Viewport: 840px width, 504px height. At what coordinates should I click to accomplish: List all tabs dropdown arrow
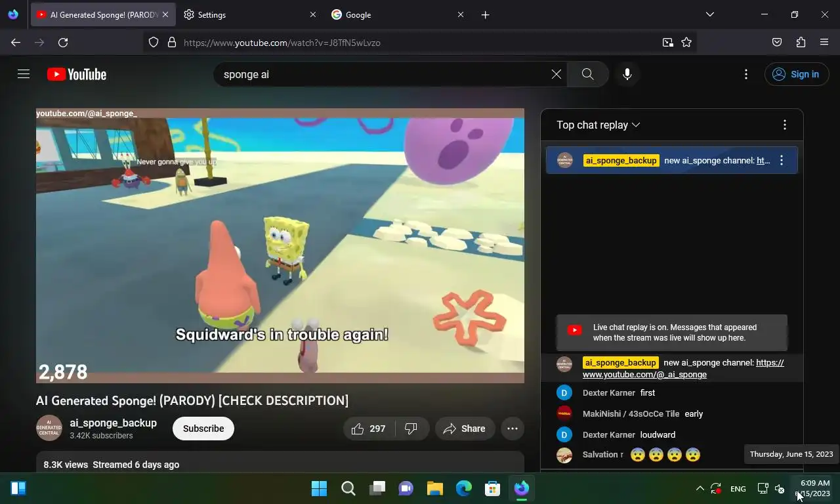(x=710, y=14)
